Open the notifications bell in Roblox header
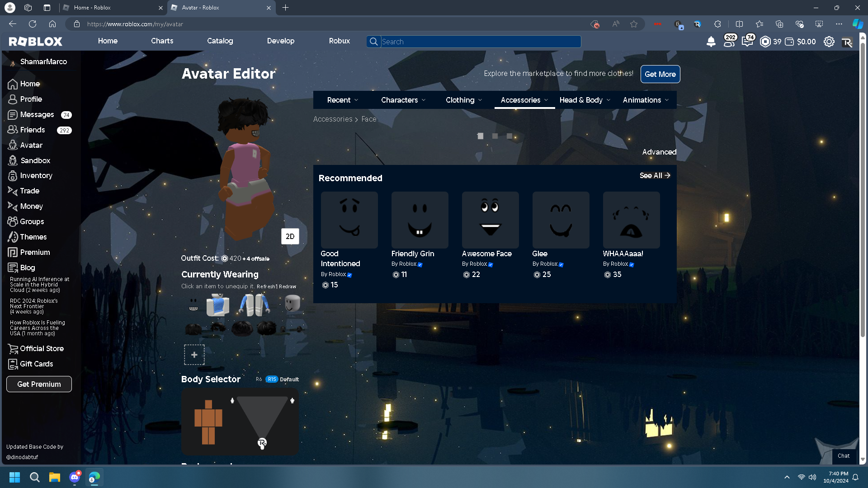 point(711,42)
